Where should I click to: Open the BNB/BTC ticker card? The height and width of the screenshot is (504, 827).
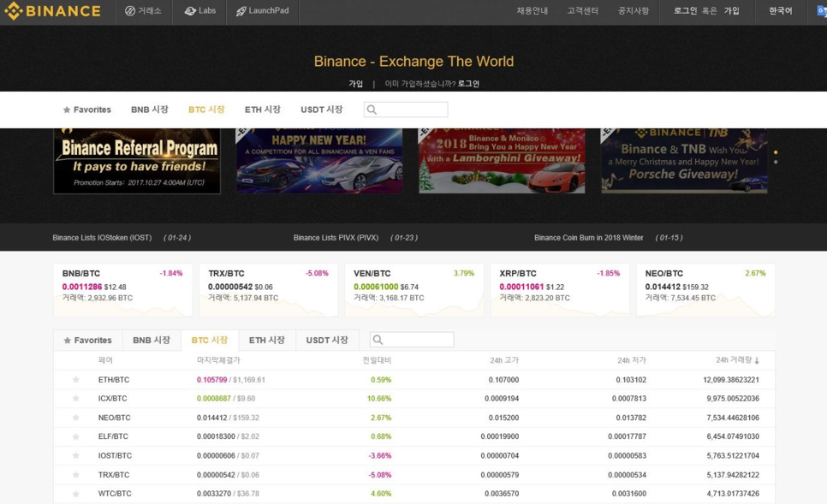(x=123, y=290)
